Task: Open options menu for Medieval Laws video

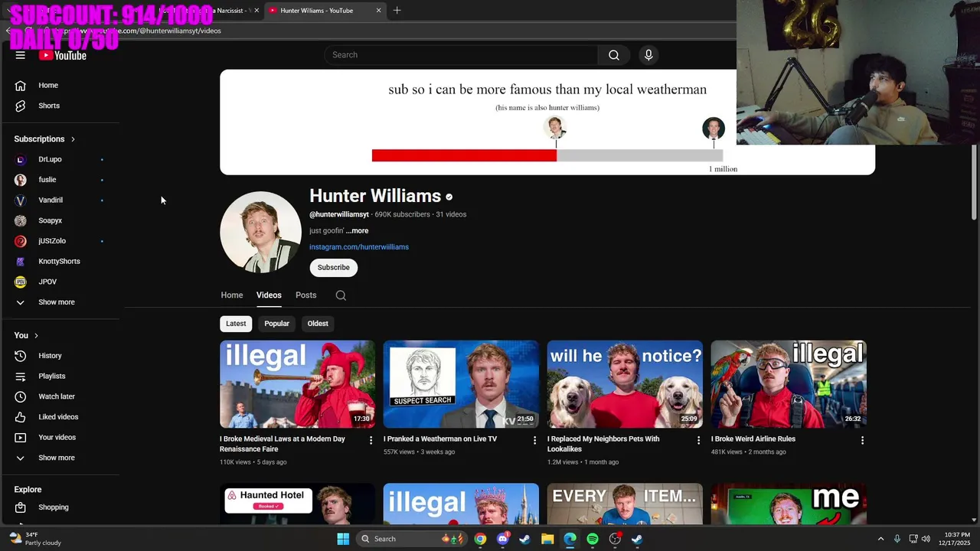Action: click(x=371, y=440)
